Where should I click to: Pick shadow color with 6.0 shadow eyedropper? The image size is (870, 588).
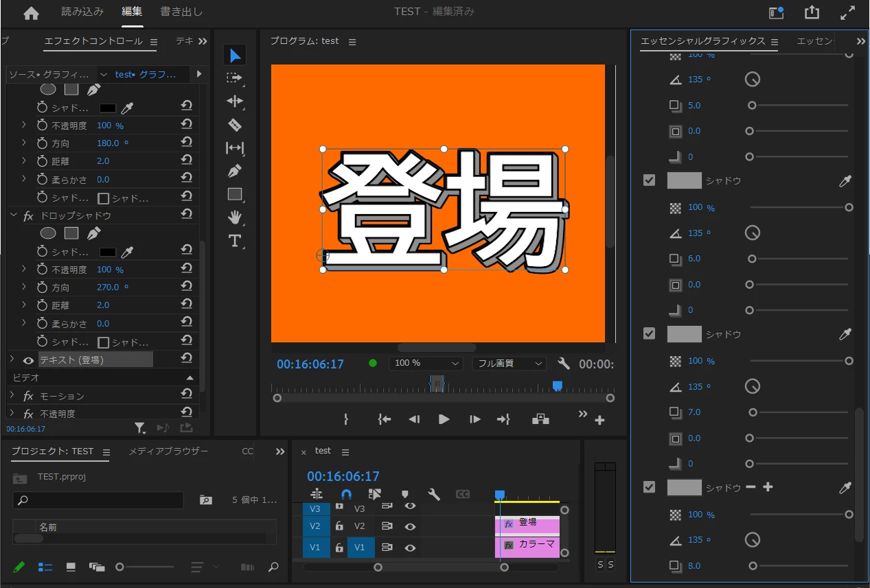click(845, 180)
